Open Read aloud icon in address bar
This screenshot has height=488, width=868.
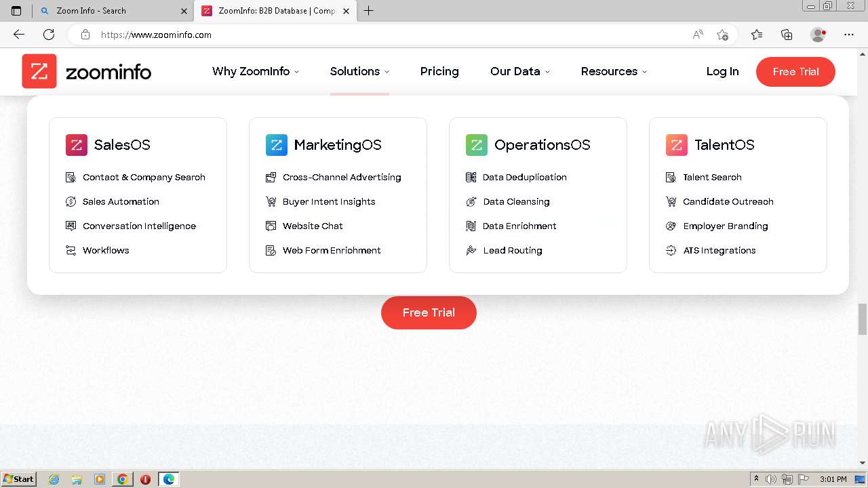click(x=698, y=35)
